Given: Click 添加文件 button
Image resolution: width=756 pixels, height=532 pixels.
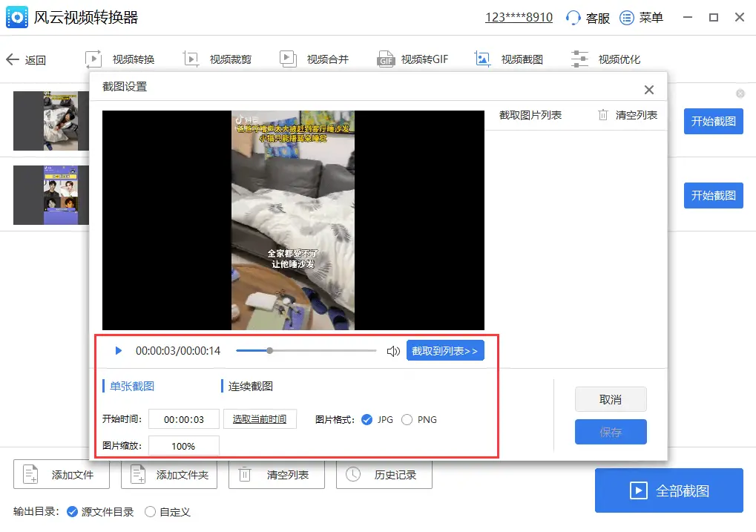Looking at the screenshot, I should (x=62, y=475).
